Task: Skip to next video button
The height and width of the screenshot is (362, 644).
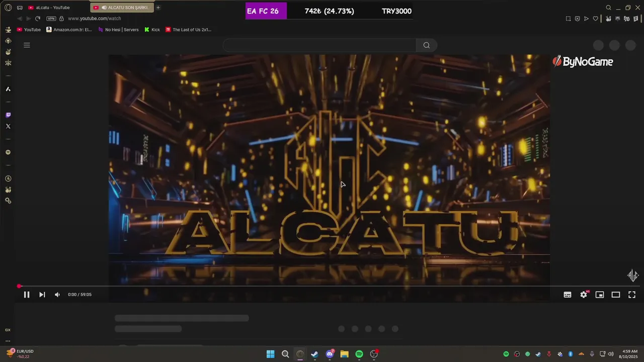Action: 42,295
